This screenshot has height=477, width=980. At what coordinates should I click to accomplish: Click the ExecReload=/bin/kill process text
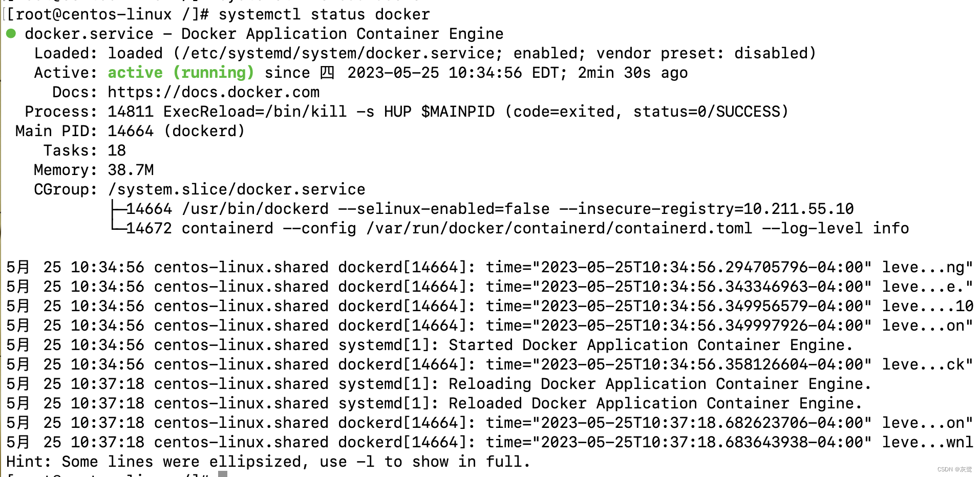tap(255, 112)
